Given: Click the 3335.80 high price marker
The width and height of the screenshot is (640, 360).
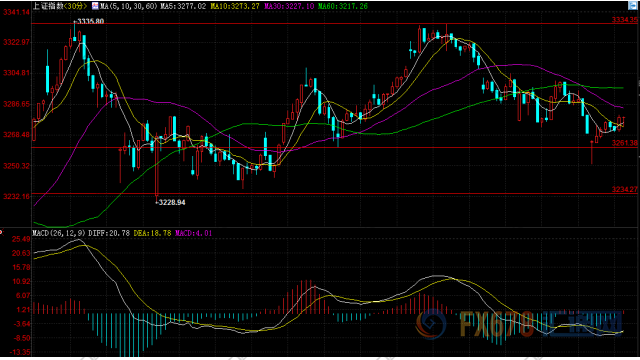Looking at the screenshot, I should coord(89,21).
